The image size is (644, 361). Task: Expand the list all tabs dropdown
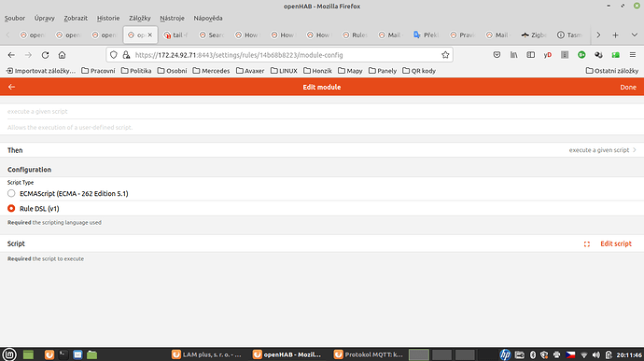(634, 35)
